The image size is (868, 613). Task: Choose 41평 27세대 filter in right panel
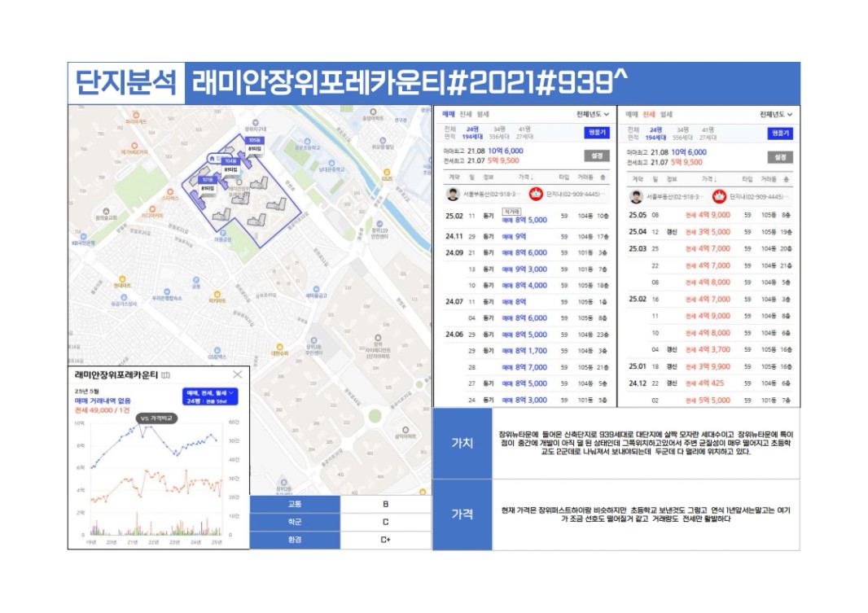pyautogui.click(x=708, y=134)
